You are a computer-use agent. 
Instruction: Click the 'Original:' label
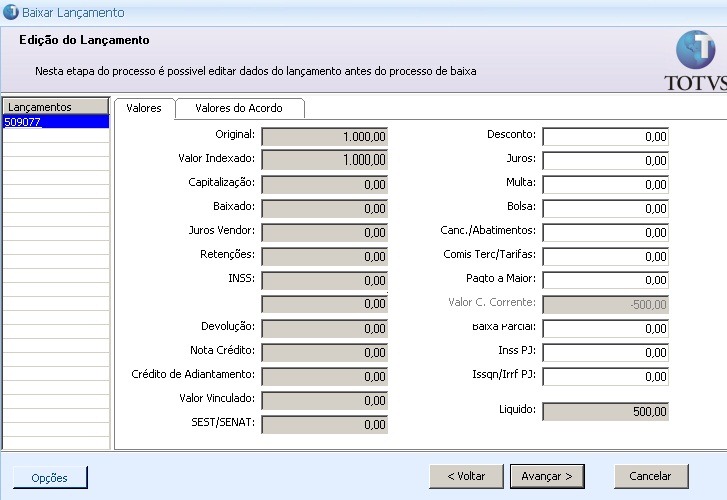[x=235, y=134]
